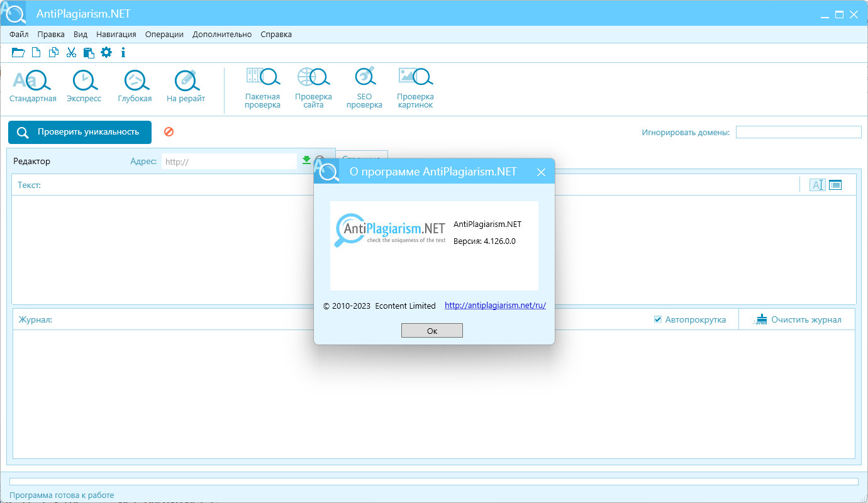Click the green download page icon
Screen dimensions: 868x503
306,160
